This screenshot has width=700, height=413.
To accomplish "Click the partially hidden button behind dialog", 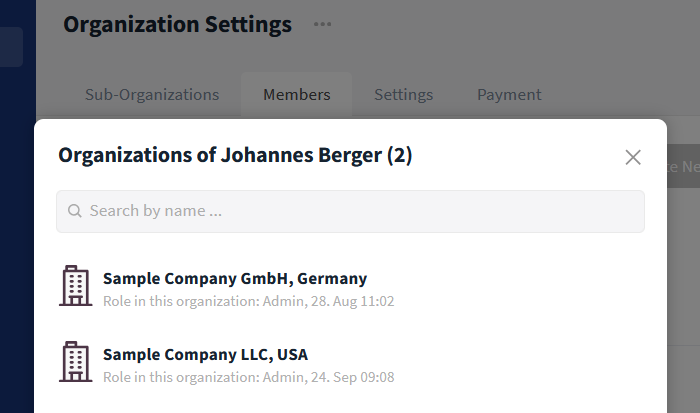I will (683, 166).
